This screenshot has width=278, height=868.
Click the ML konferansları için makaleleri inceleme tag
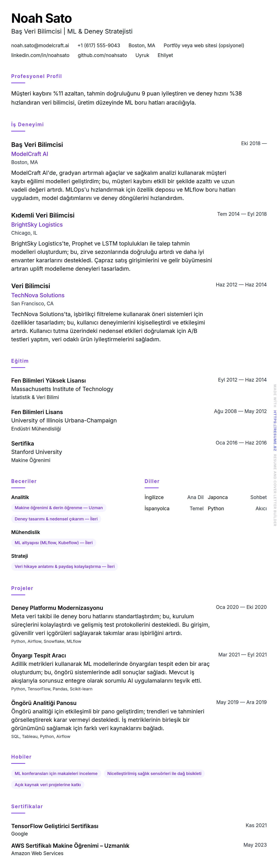click(x=56, y=774)
